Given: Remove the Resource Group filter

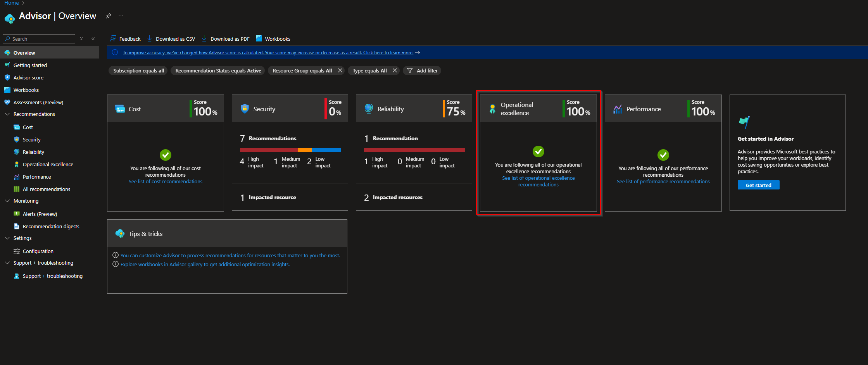Looking at the screenshot, I should click(x=340, y=71).
